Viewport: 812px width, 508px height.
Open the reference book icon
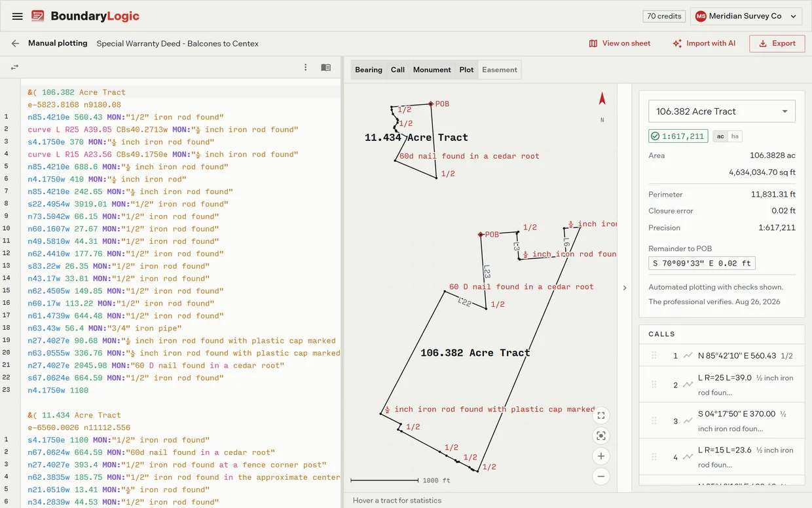pyautogui.click(x=325, y=68)
